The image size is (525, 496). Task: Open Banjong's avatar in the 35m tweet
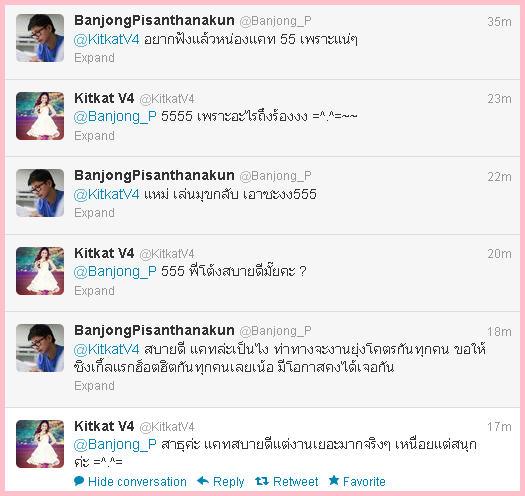(x=40, y=38)
